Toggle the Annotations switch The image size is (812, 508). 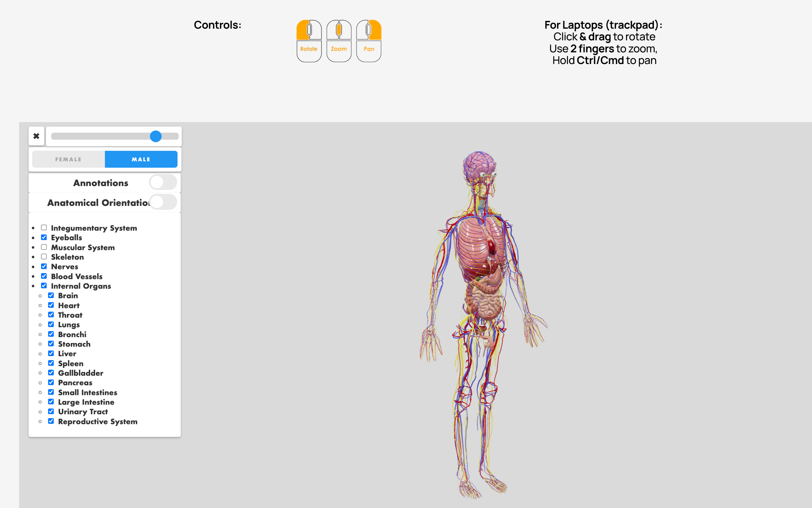click(x=163, y=183)
